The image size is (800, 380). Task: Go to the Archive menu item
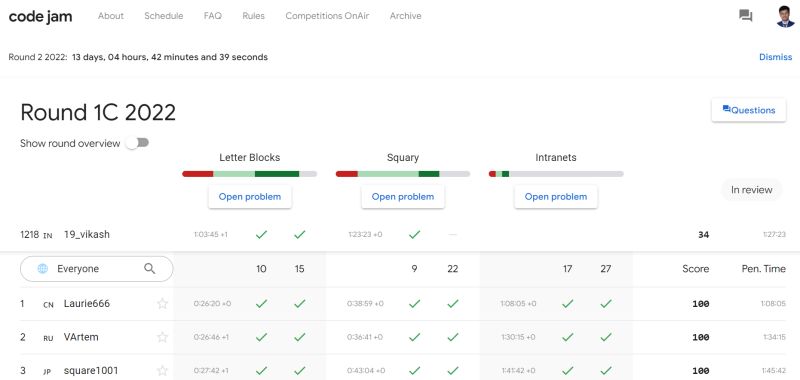point(406,16)
